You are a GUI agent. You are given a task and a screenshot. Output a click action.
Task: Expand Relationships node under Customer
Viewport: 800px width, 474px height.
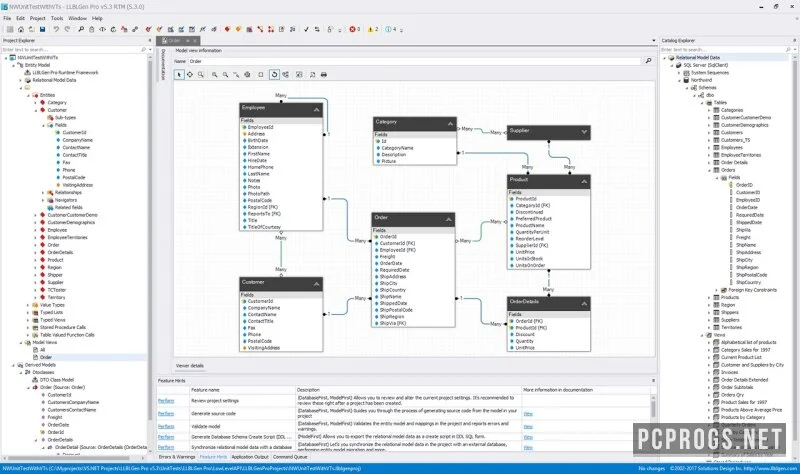(43, 193)
